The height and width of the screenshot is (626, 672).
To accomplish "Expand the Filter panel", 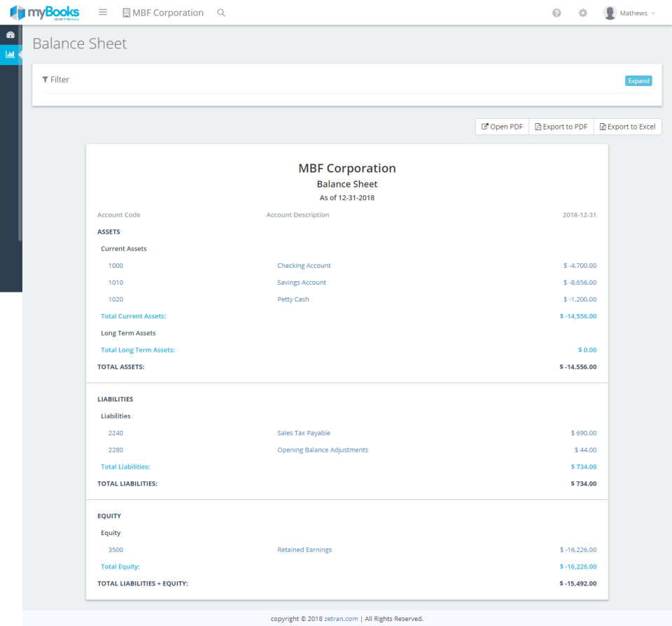I will [x=638, y=81].
